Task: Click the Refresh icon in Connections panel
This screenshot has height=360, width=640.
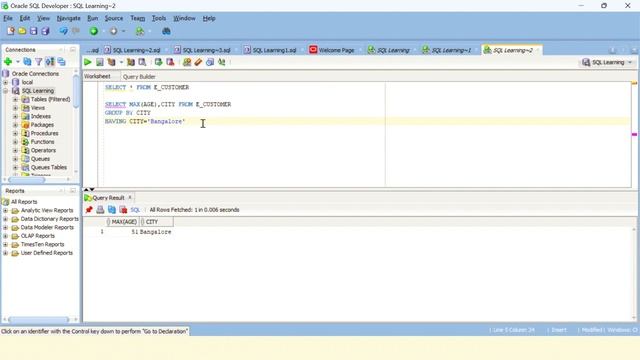Action: click(x=27, y=62)
